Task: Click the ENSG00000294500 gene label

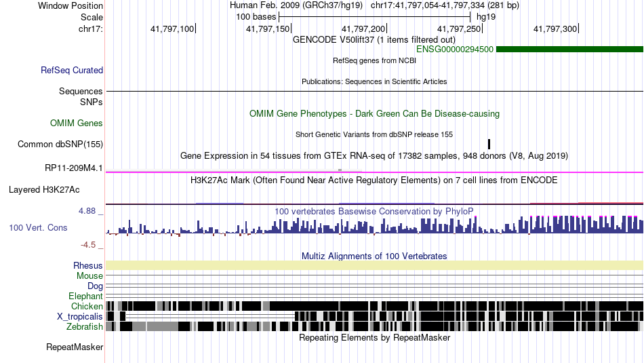Action: [x=455, y=50]
